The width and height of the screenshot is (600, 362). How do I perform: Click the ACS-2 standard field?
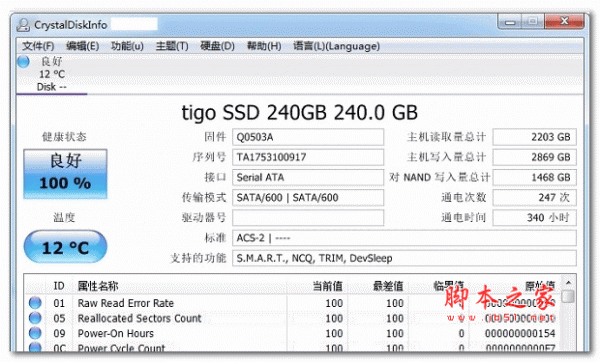coord(404,238)
